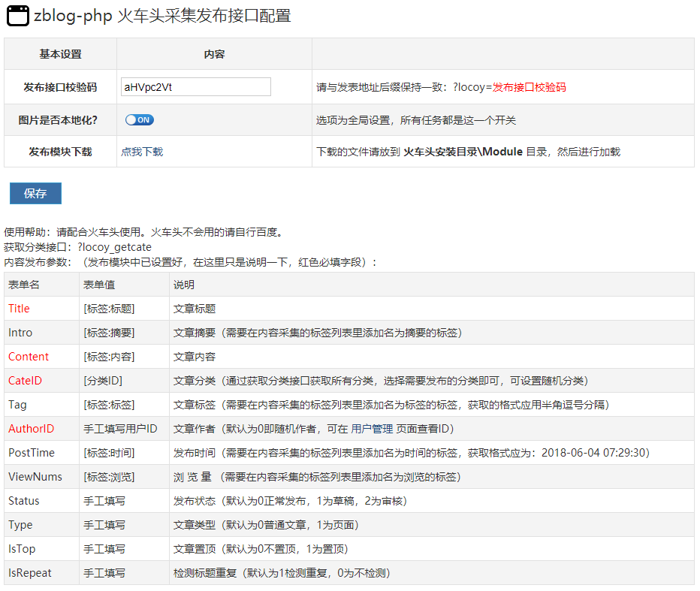Click the [标签:标题] form value
The height and width of the screenshot is (591, 700).
[109, 309]
